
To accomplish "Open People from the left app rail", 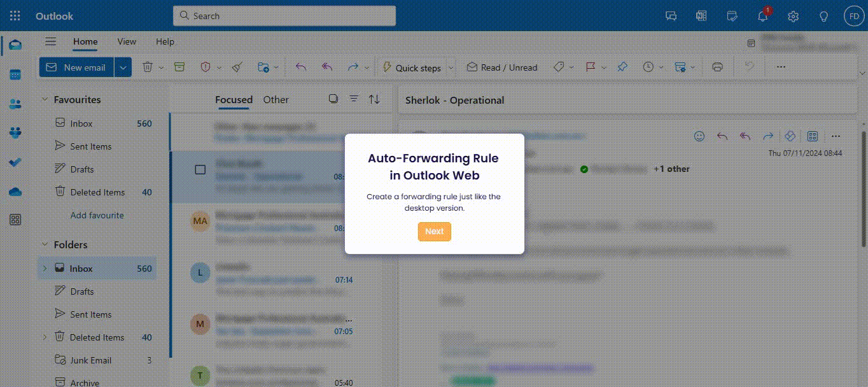I will click(15, 104).
